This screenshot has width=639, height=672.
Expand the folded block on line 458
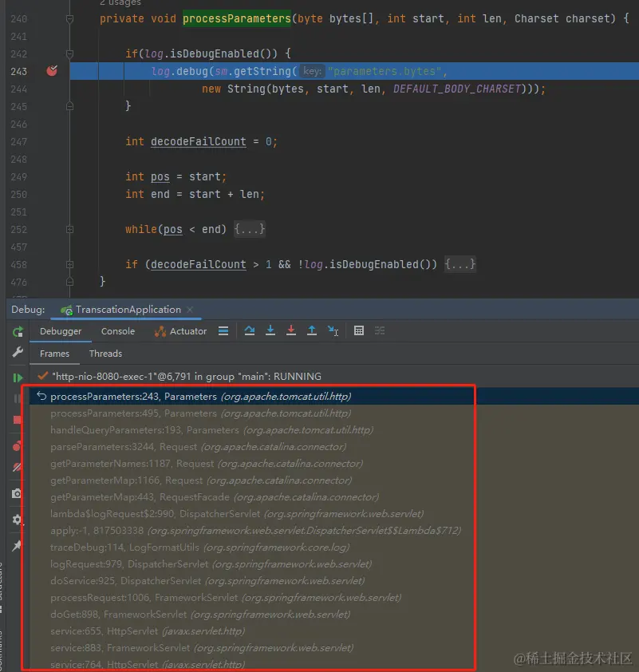pyautogui.click(x=70, y=264)
